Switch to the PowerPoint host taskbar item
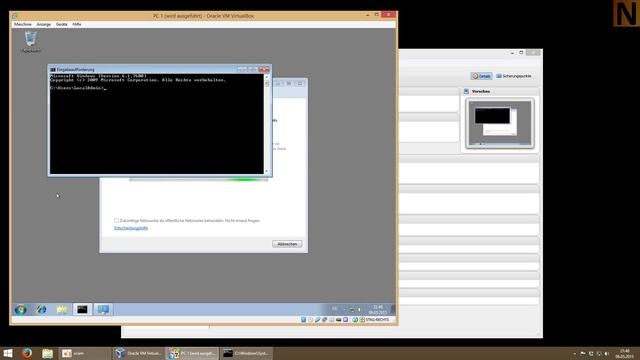Viewport: 640px width, 360px height. 84,353
